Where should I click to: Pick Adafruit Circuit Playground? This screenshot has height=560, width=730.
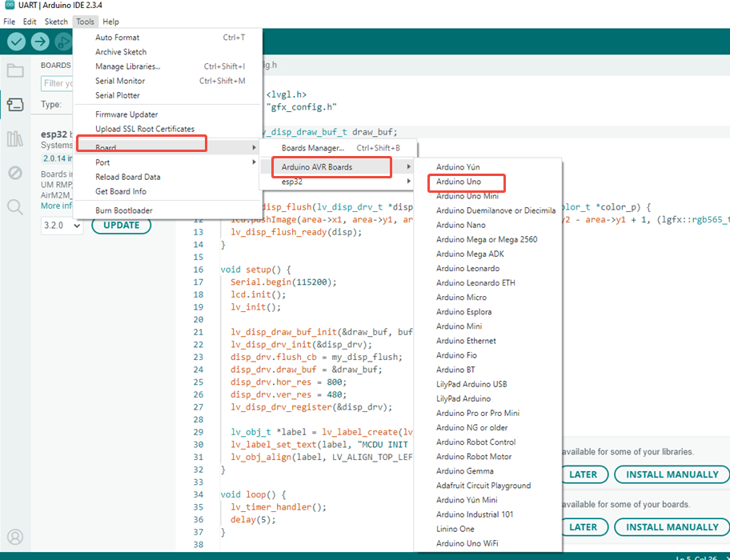(x=488, y=485)
